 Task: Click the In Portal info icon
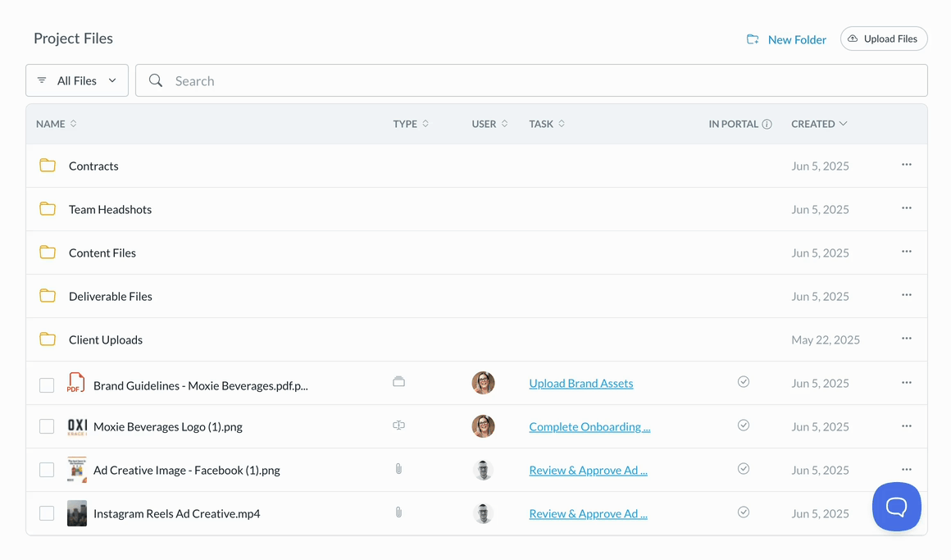(767, 125)
